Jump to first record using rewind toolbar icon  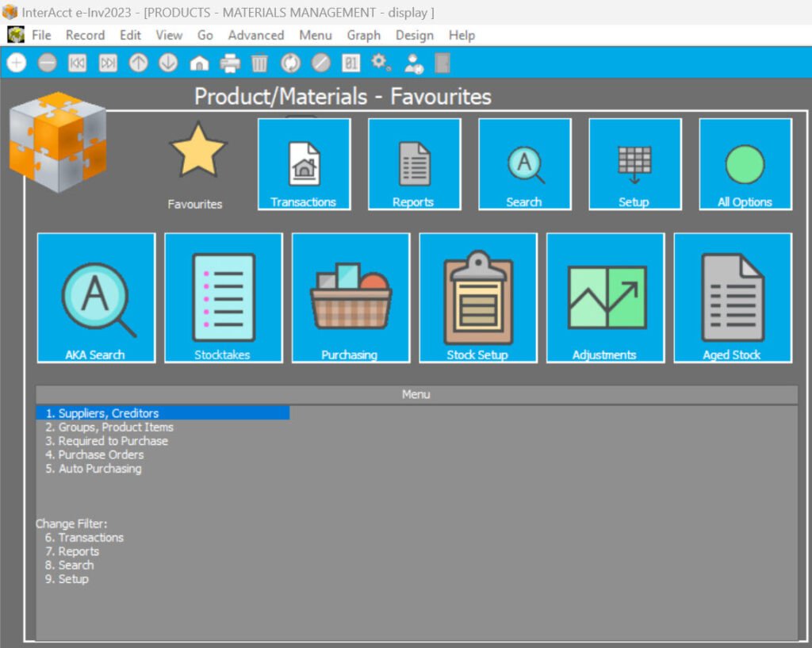pyautogui.click(x=78, y=63)
